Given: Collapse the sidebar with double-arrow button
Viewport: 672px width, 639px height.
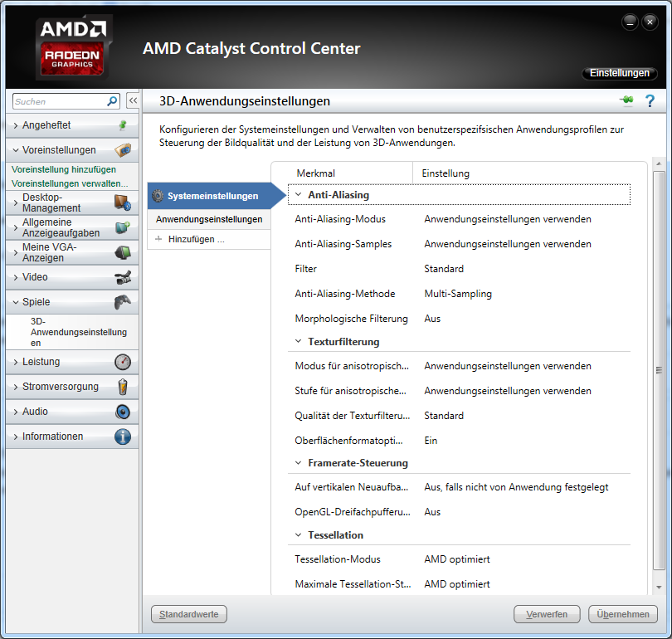Looking at the screenshot, I should click(x=133, y=100).
